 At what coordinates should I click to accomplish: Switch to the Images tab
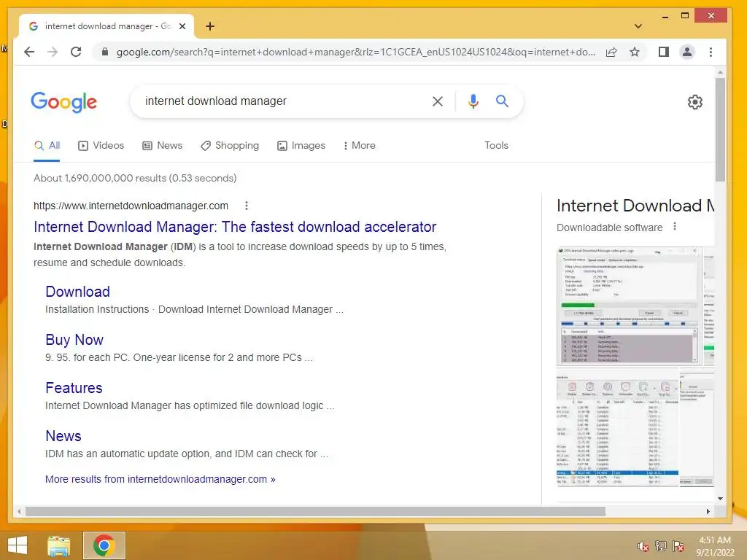(x=301, y=146)
